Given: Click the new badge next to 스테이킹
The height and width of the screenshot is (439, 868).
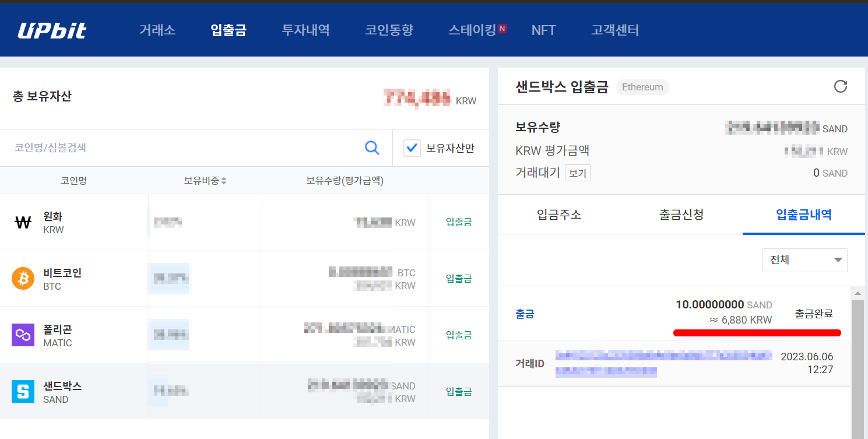Looking at the screenshot, I should [502, 28].
